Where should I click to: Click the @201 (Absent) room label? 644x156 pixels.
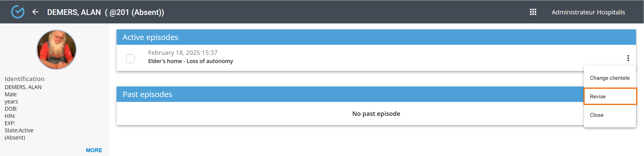[x=136, y=12]
